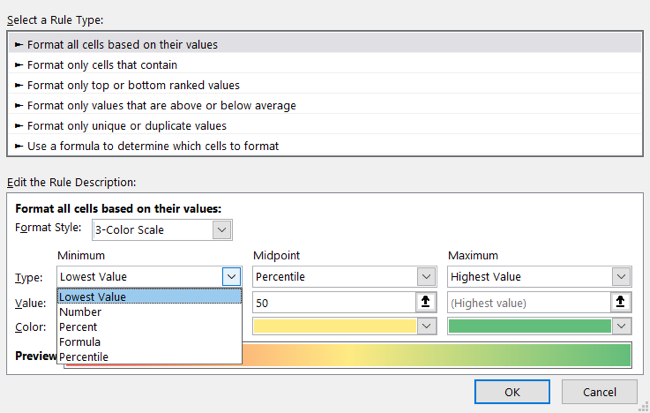Click the Midpoint value field showing 50
Screen dimensions: 650x413
point(332,302)
